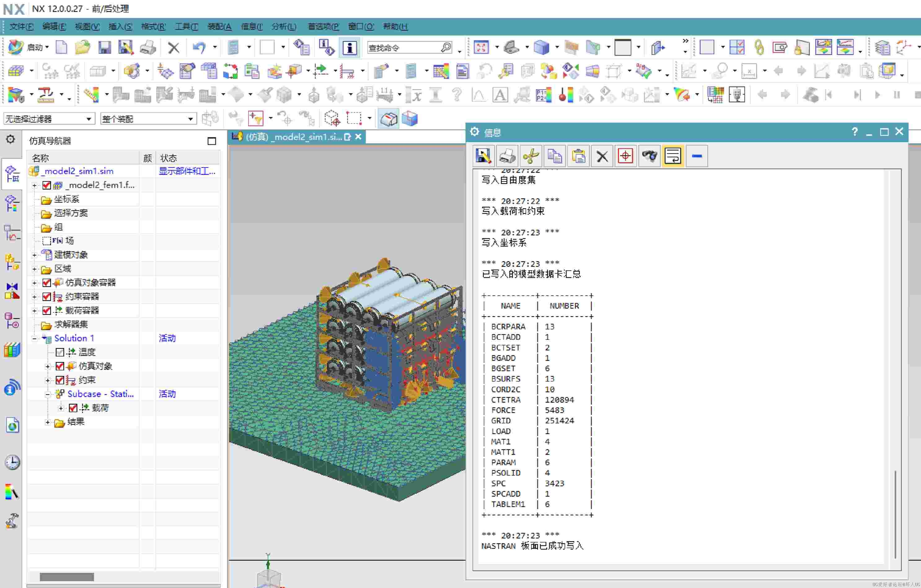Collapse the Subcase - Static node
Image resolution: width=921 pixels, height=588 pixels.
[x=47, y=394]
